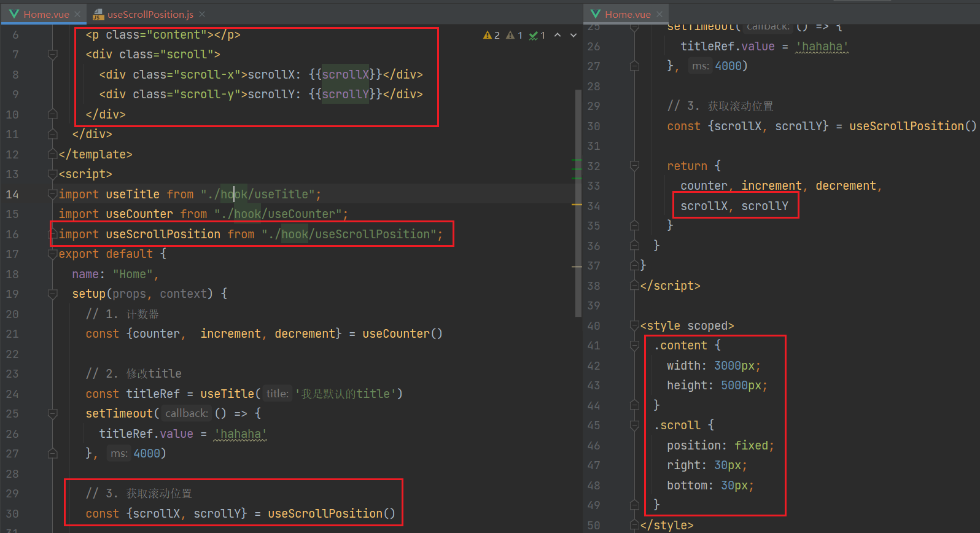Click the '// 1. 计数器' comment
The height and width of the screenshot is (533, 980).
click(x=122, y=314)
